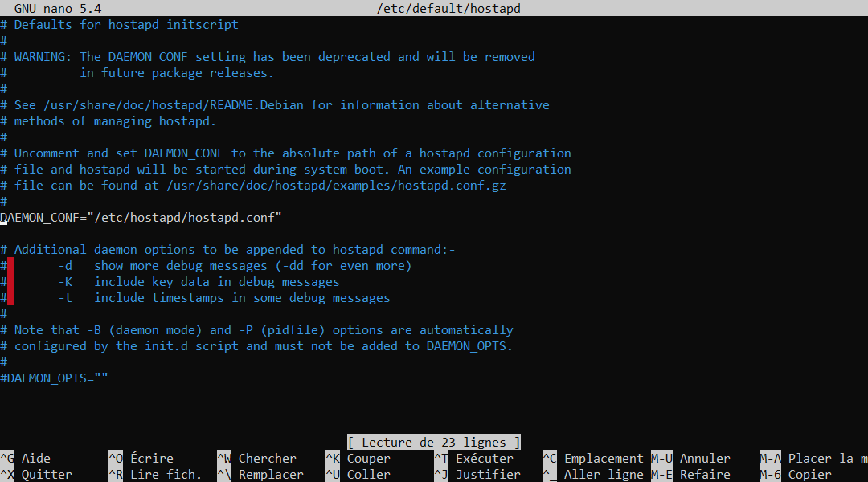Select the ^W Chercher search shortcut
The image size is (868, 482).
[256, 459]
